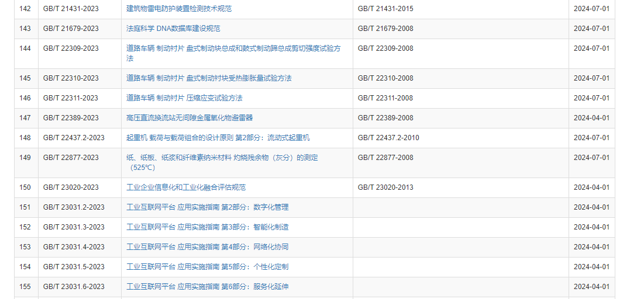
Task: Open link 法庭科学 DNA数据库建设规范
Action: click(173, 29)
